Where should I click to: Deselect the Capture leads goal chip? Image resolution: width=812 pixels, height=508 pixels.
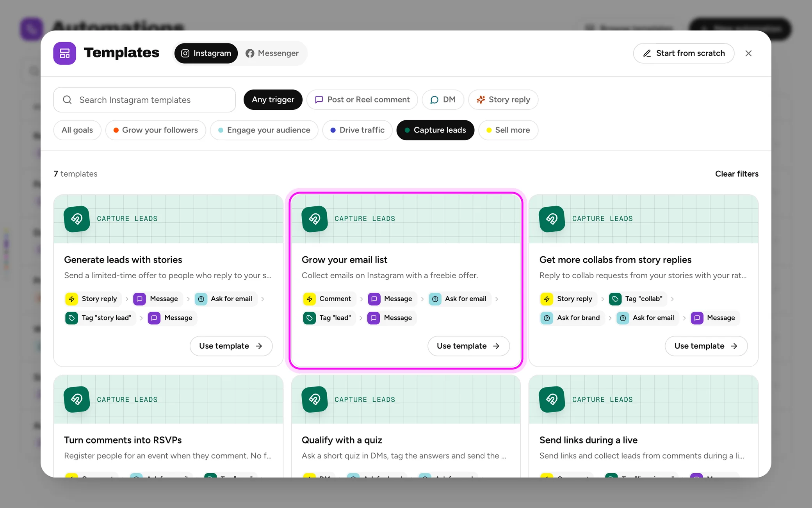(x=435, y=130)
